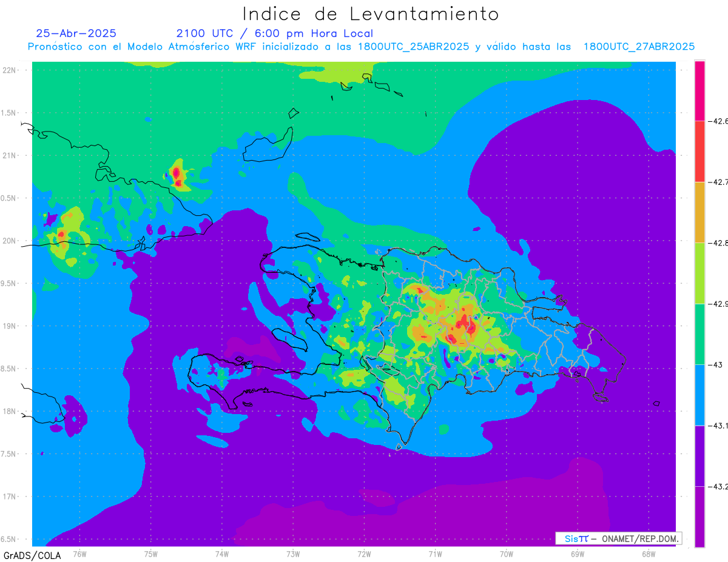
Task: Click the pink swatch at the legend top
Action: coord(699,90)
